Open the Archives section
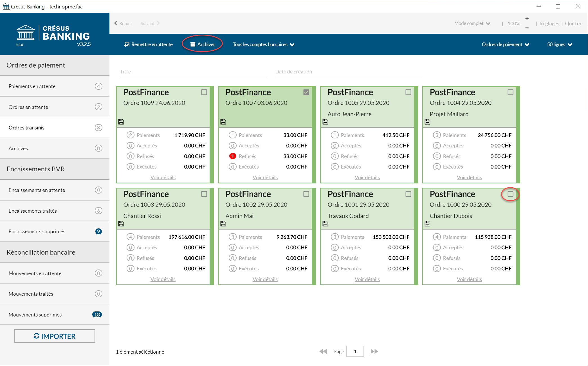Screen dimensions: 588x366 point(55,149)
